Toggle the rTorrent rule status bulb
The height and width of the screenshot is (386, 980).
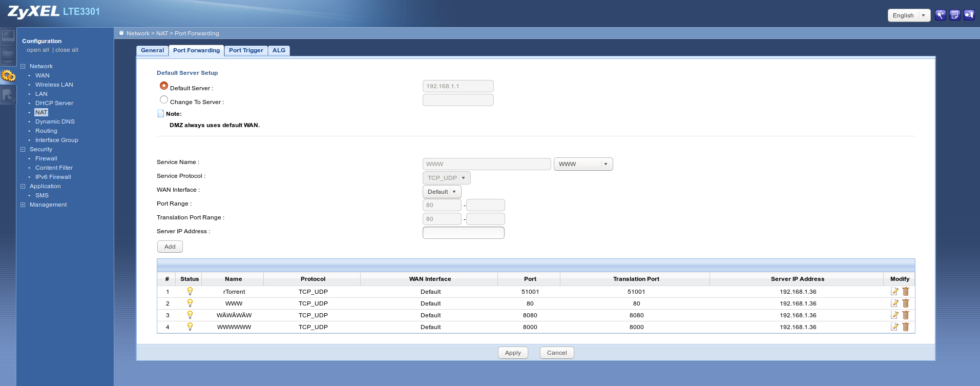point(190,292)
